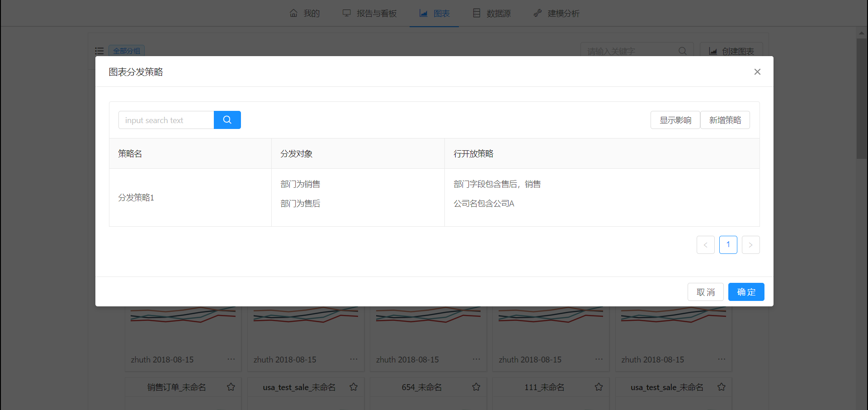
Task: Click the 显示影响 button
Action: [x=675, y=120]
